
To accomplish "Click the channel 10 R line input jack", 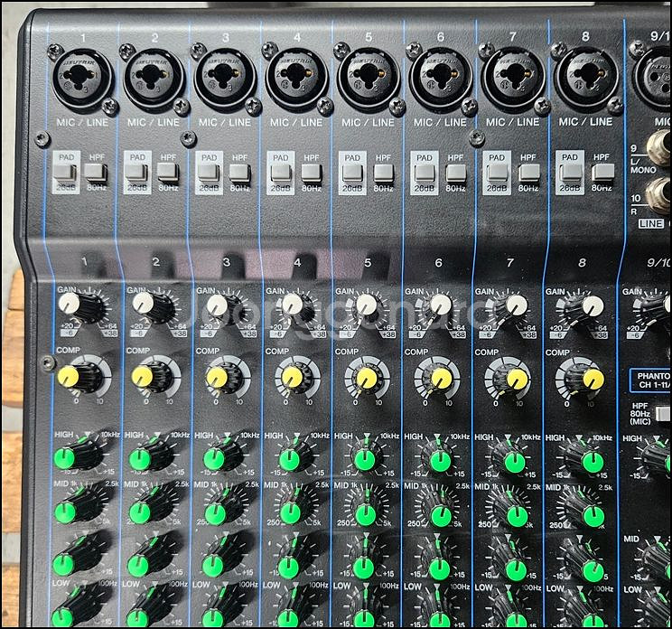I will click(x=659, y=193).
